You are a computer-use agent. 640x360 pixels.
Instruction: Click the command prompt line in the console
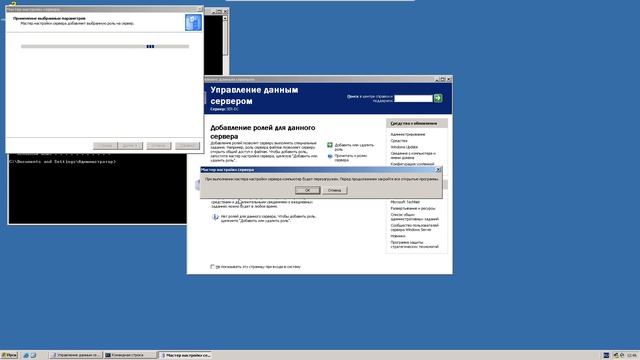[x=62, y=162]
